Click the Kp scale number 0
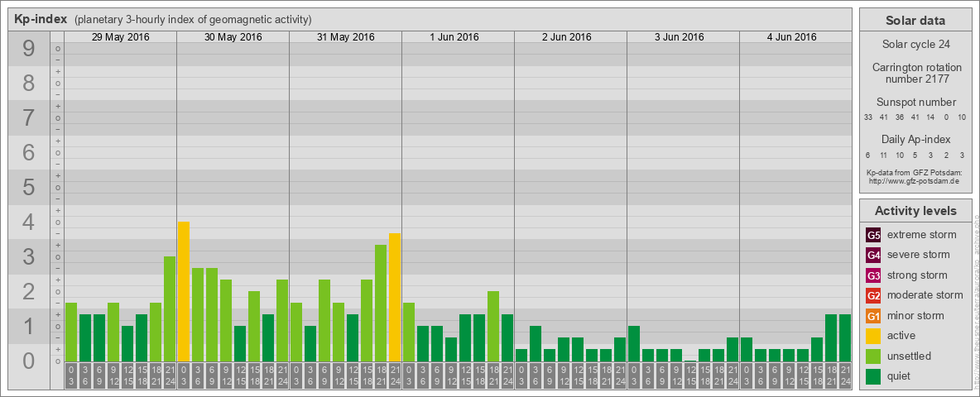This screenshot has height=397, width=980. click(x=29, y=361)
